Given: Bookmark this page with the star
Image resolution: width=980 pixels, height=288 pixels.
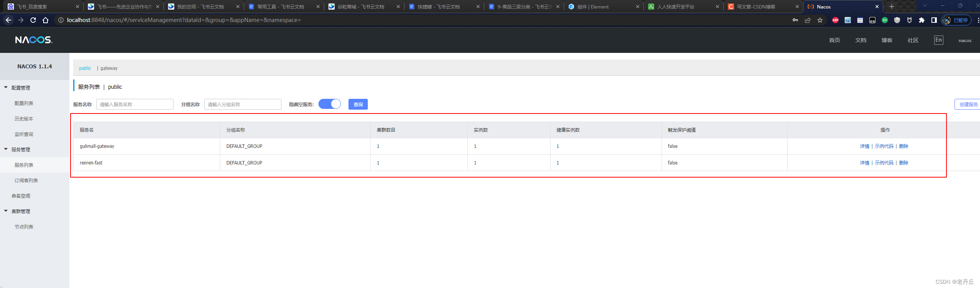Looking at the screenshot, I should pyautogui.click(x=820, y=20).
